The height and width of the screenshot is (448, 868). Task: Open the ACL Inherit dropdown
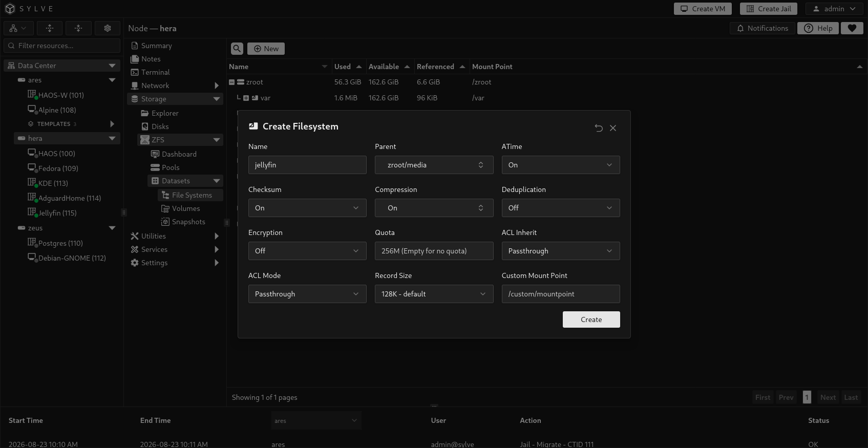561,251
